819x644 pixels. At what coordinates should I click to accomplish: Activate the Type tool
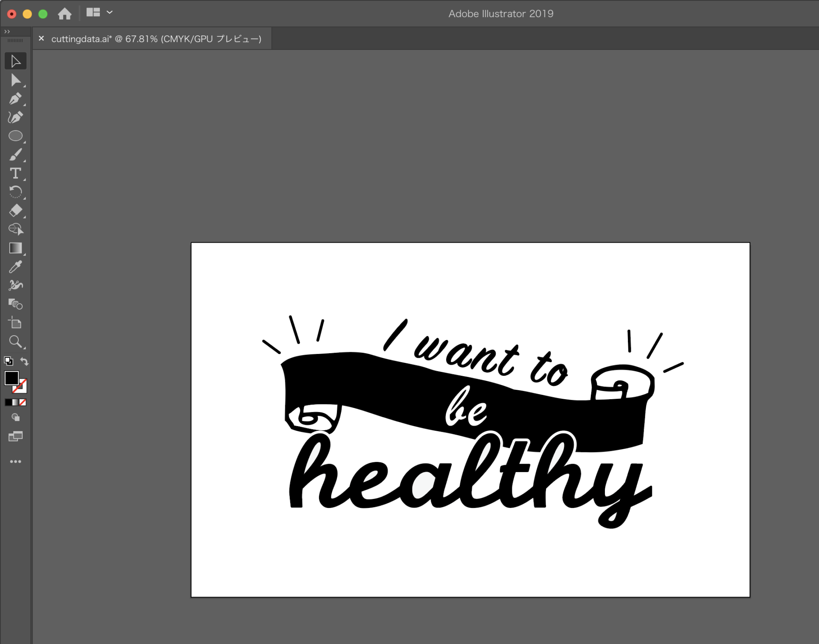pos(15,173)
